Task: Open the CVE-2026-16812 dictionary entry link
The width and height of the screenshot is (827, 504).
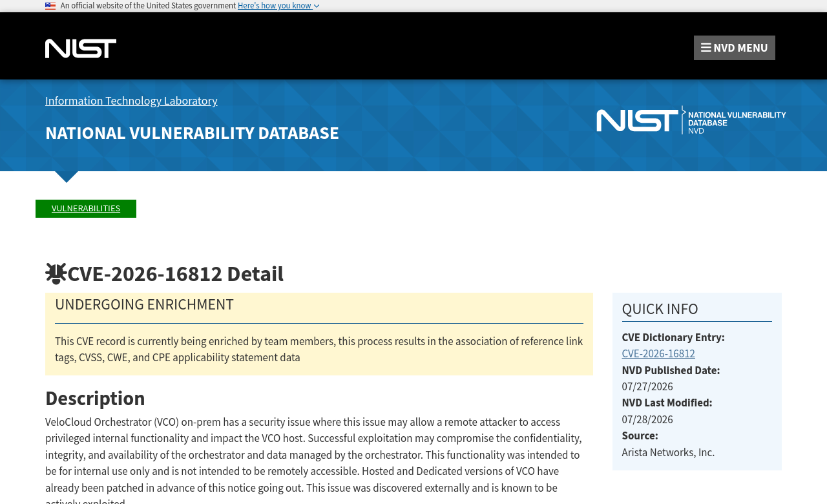Action: coord(658,354)
